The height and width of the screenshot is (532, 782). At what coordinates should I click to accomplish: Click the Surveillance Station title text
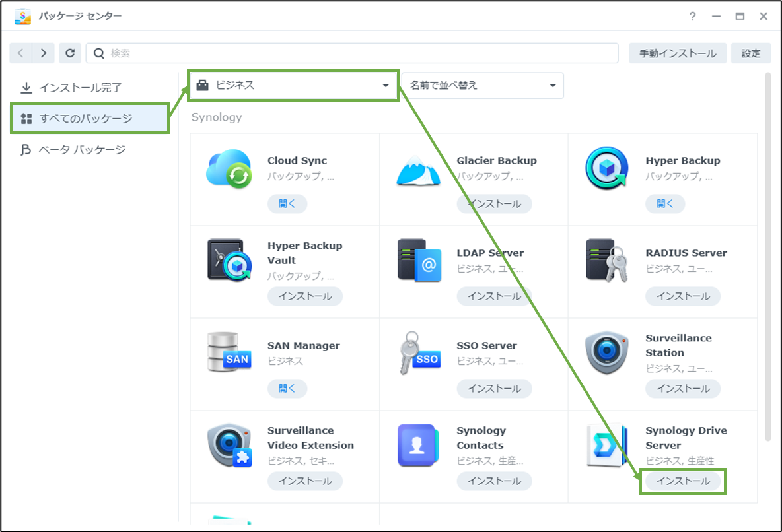click(679, 345)
